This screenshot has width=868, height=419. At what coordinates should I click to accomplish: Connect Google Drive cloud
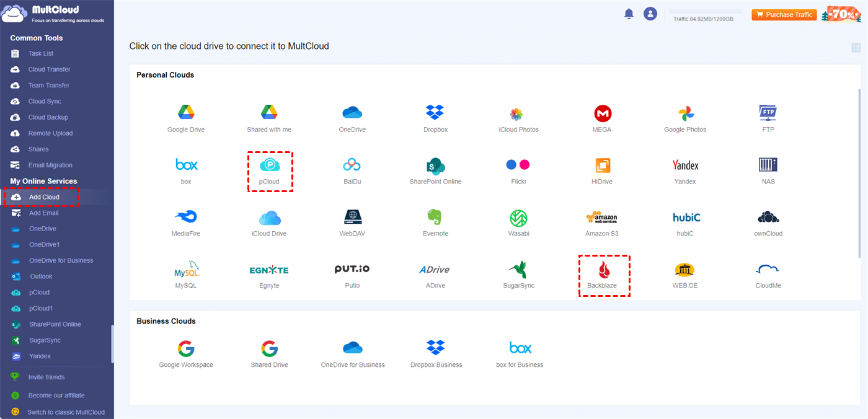(186, 118)
